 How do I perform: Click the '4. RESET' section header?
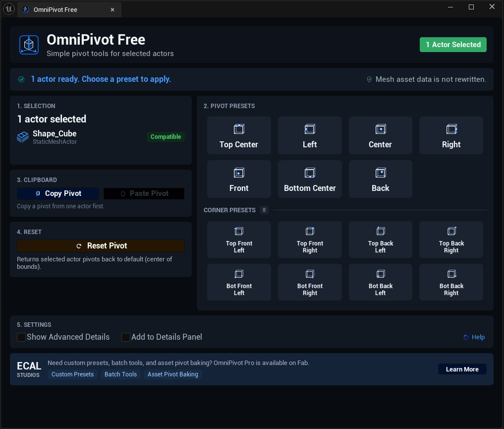point(29,232)
